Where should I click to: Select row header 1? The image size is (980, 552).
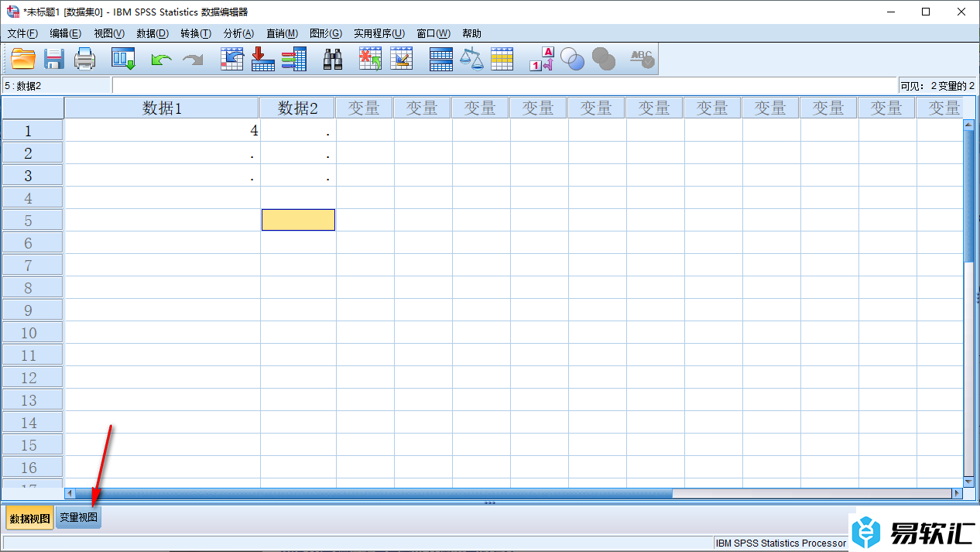click(33, 130)
